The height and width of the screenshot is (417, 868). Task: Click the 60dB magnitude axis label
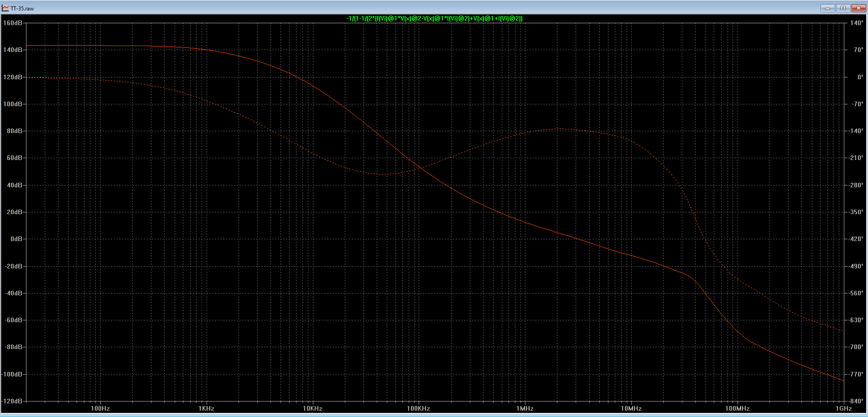[x=14, y=158]
